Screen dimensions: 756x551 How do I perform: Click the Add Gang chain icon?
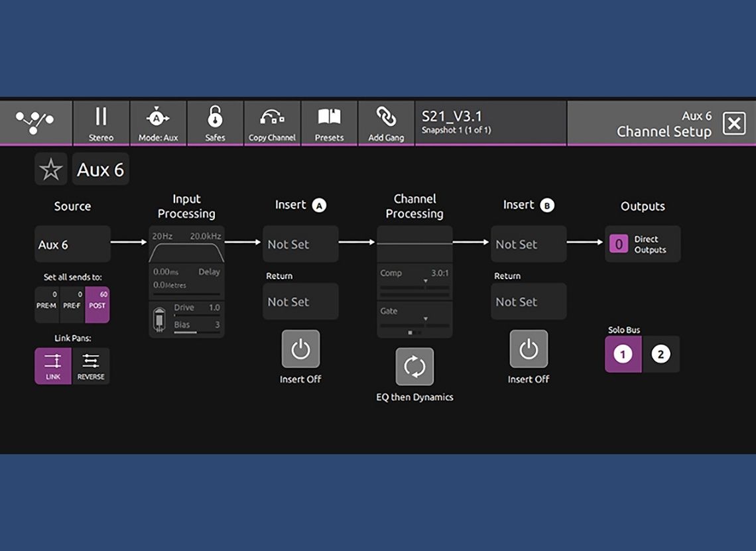[386, 123]
